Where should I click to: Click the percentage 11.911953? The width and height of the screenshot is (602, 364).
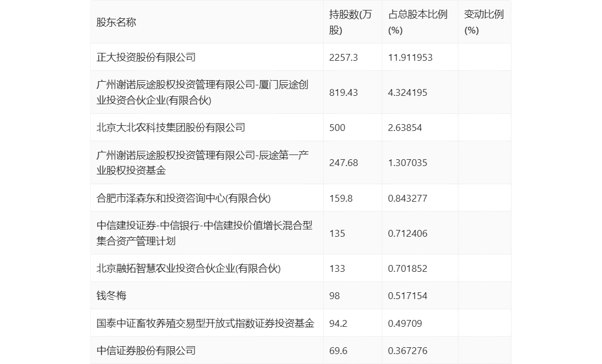[x=410, y=58]
